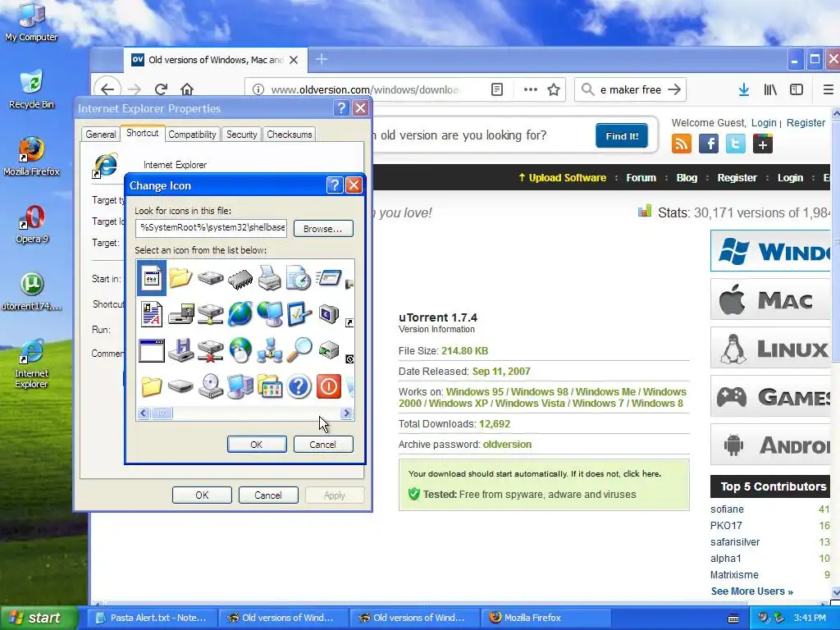The image size is (840, 630).
Task: Pick the closed yellow folder icon in list
Action: pos(152,386)
